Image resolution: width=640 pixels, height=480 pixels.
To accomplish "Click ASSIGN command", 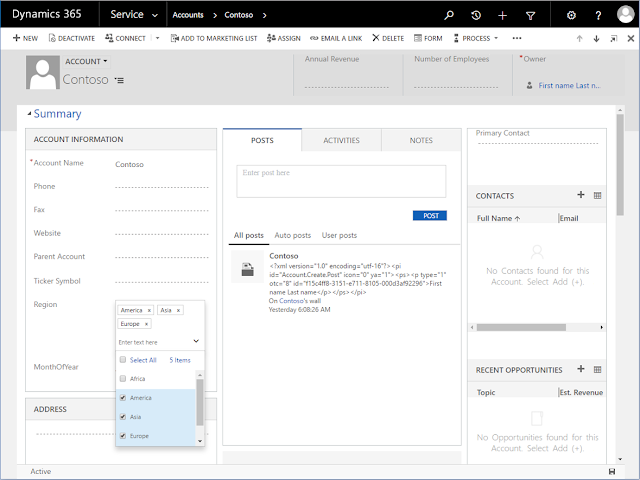I will pos(284,38).
